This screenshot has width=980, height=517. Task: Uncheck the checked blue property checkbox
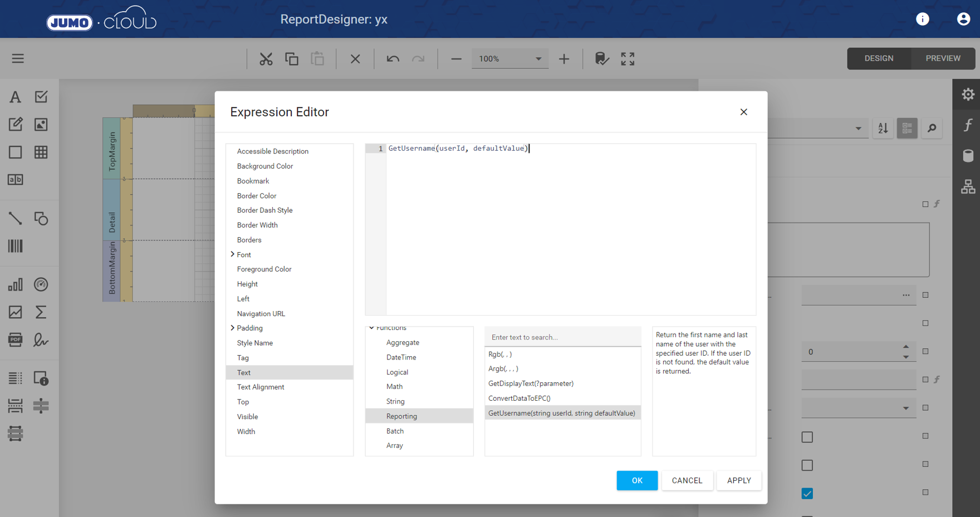(807, 494)
